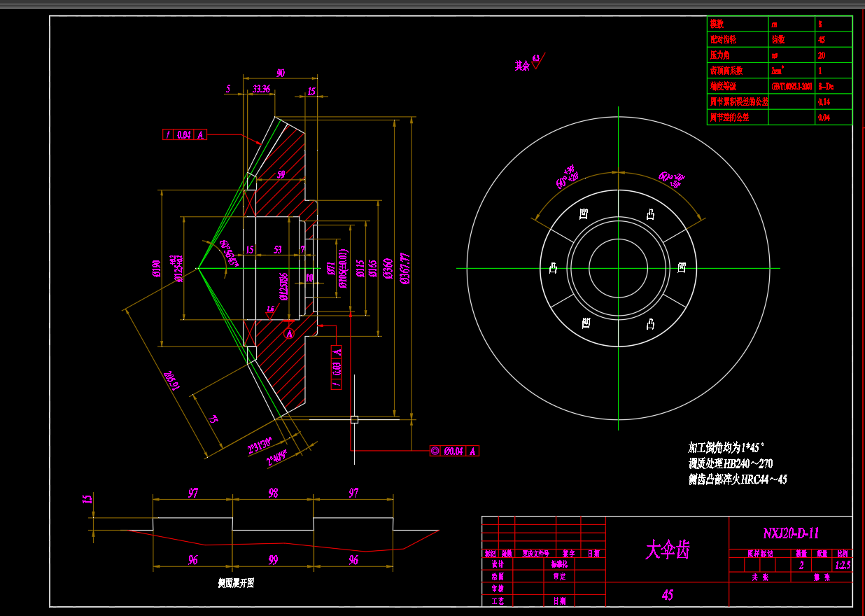This screenshot has width=865, height=616.
Task: Click the 2°48'40" angle dimension
Action: [277, 458]
